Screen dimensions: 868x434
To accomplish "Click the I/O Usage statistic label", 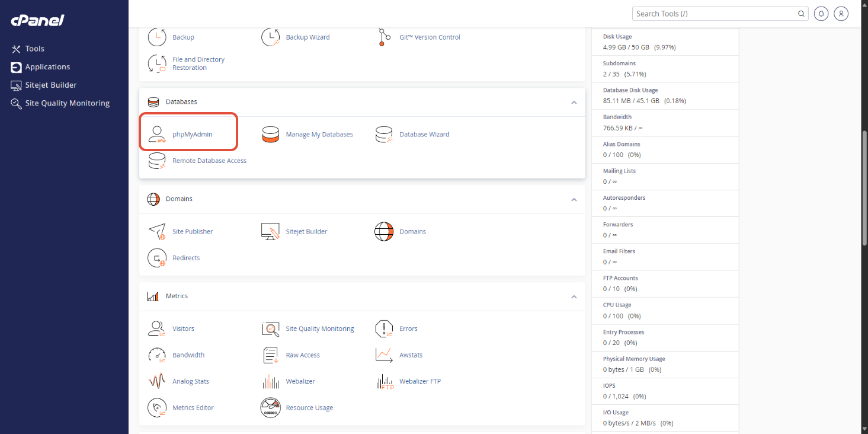I will click(x=616, y=413).
